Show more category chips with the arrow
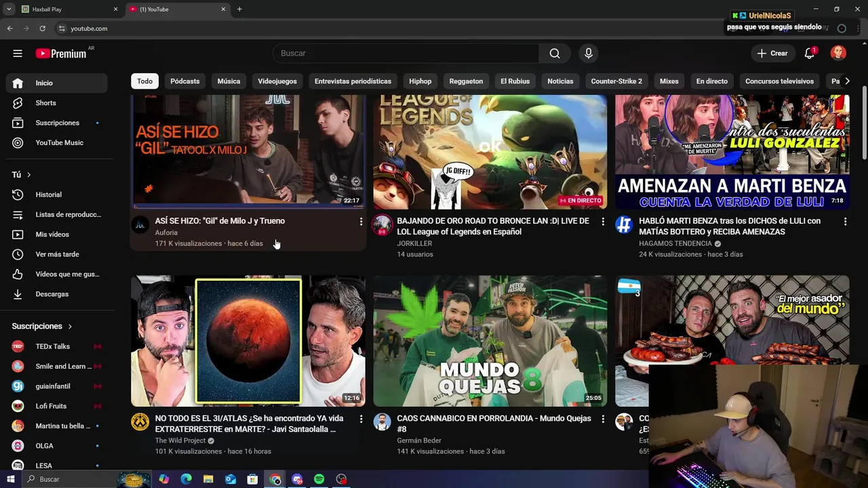 846,81
